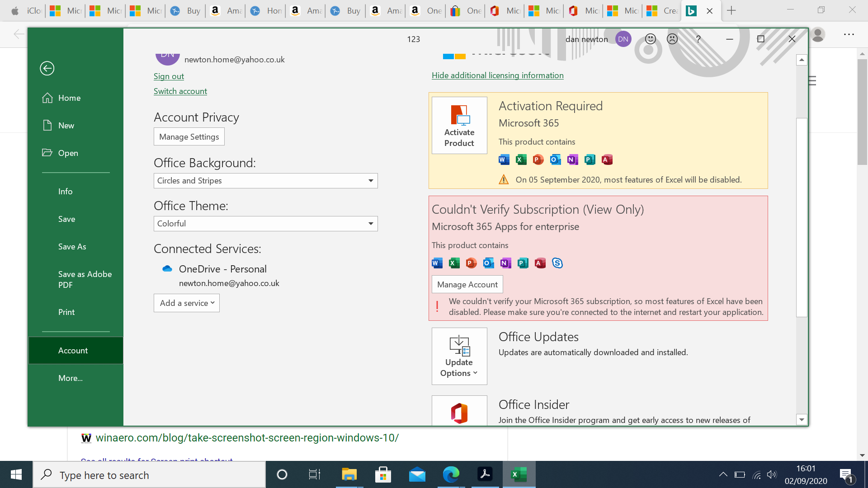Click the Excel icon on the taskbar
868x488 pixels.
[519, 474]
